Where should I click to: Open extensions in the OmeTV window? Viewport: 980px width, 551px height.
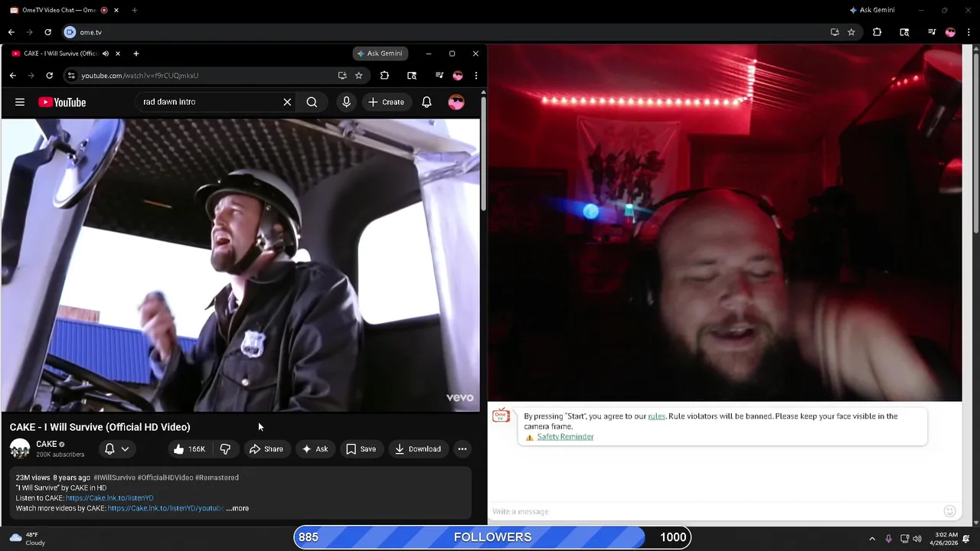(x=877, y=32)
